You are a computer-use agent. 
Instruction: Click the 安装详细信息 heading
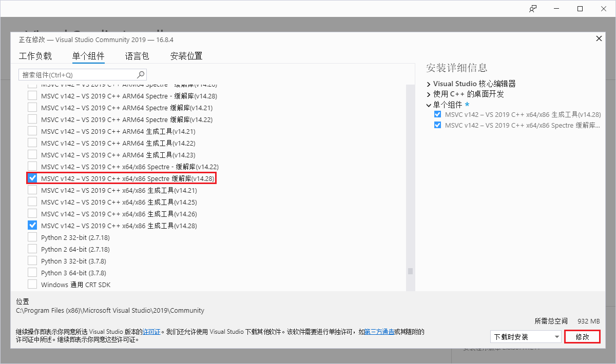(x=456, y=68)
